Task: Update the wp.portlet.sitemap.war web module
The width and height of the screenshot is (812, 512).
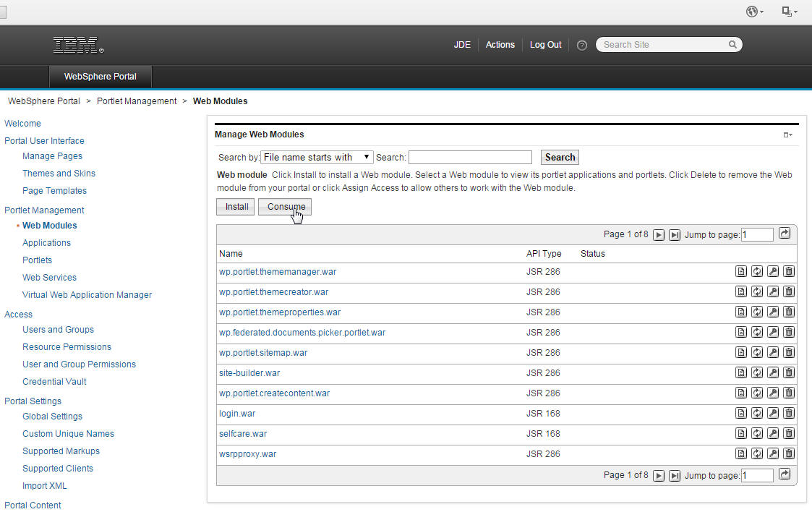Action: click(x=757, y=352)
